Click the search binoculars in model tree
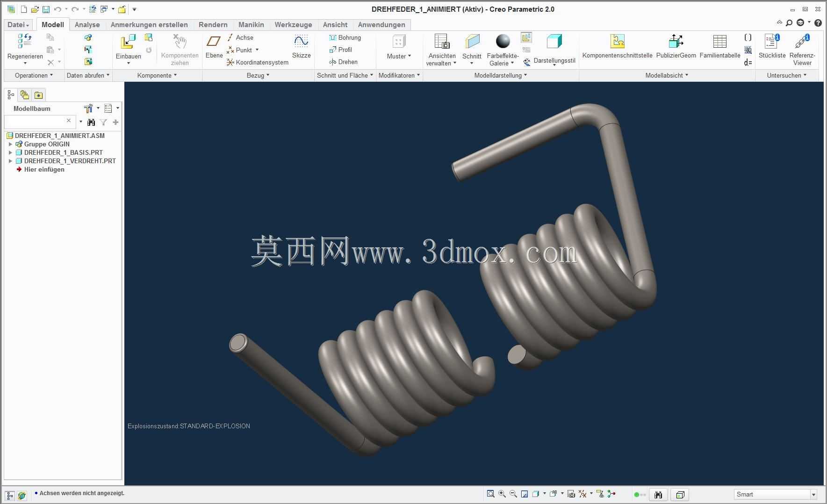This screenshot has width=827, height=504. [x=91, y=122]
